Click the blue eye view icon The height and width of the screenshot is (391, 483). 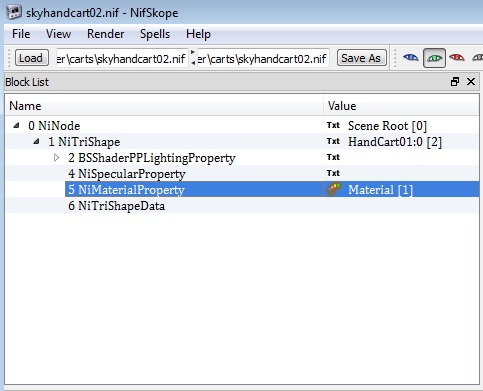click(x=411, y=58)
